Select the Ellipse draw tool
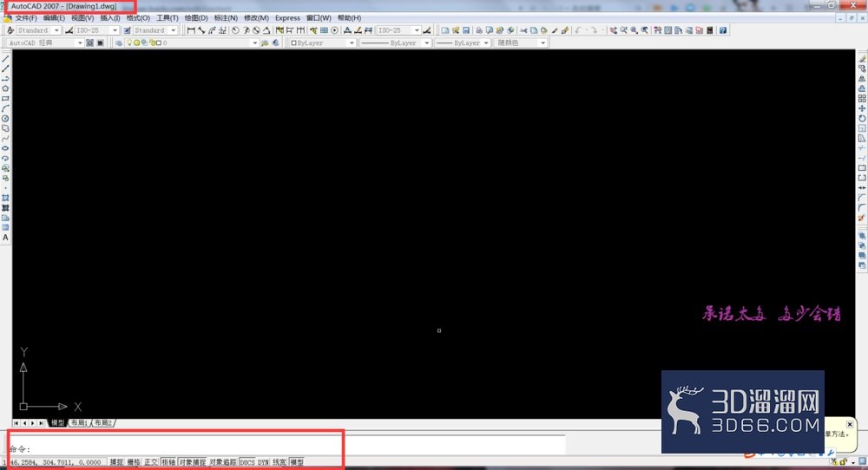 click(x=5, y=148)
